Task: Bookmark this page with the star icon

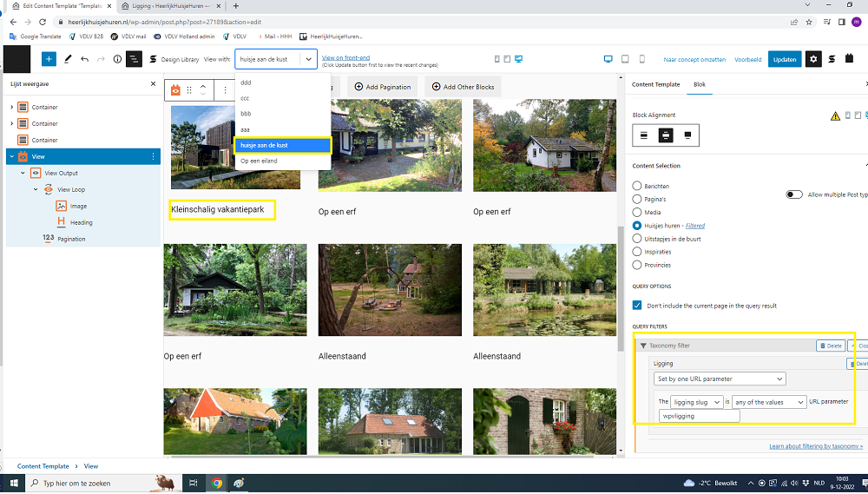Action: click(809, 23)
